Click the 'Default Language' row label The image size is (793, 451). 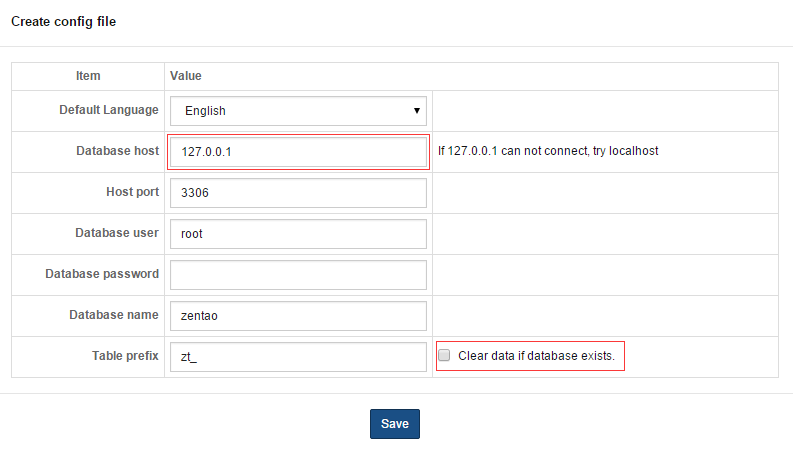[x=109, y=110]
